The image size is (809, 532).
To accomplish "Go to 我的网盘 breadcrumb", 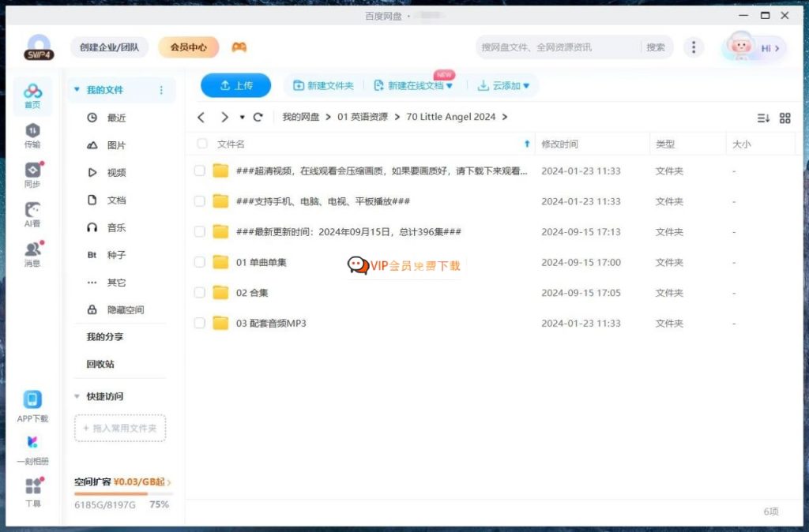I will 301,117.
